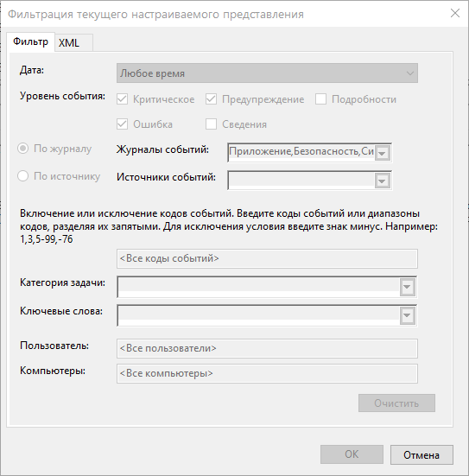Select the По журналу radio button

(x=23, y=149)
